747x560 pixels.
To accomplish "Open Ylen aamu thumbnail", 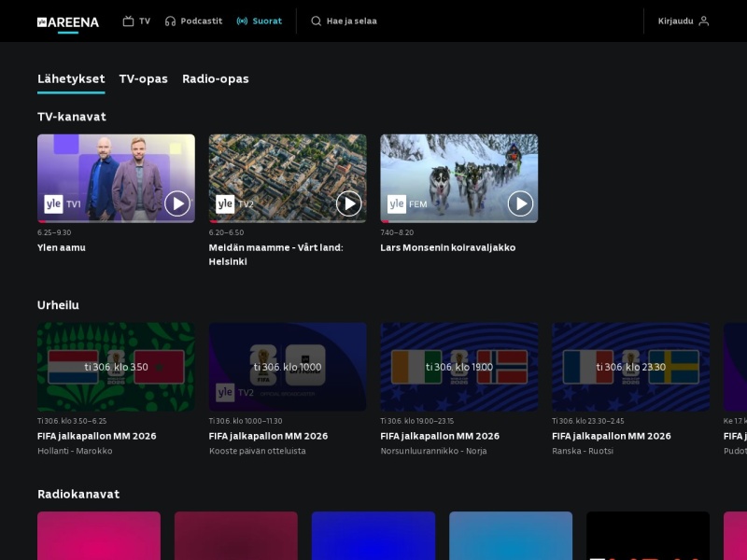I will pos(116,178).
